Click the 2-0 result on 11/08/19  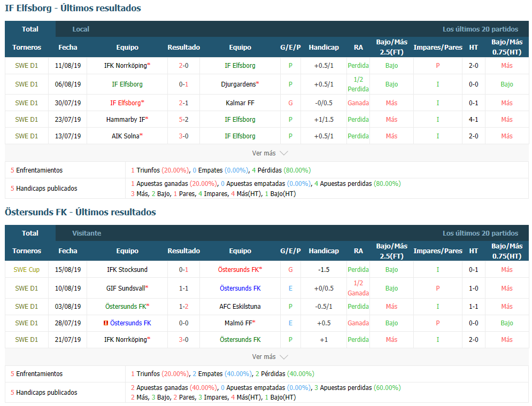click(x=183, y=66)
